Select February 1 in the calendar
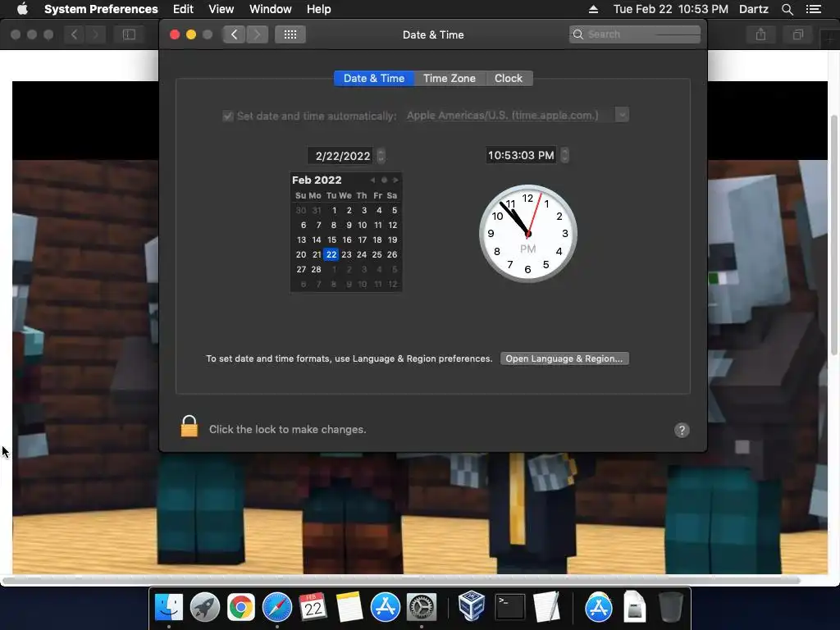This screenshot has width=840, height=630. (x=334, y=211)
